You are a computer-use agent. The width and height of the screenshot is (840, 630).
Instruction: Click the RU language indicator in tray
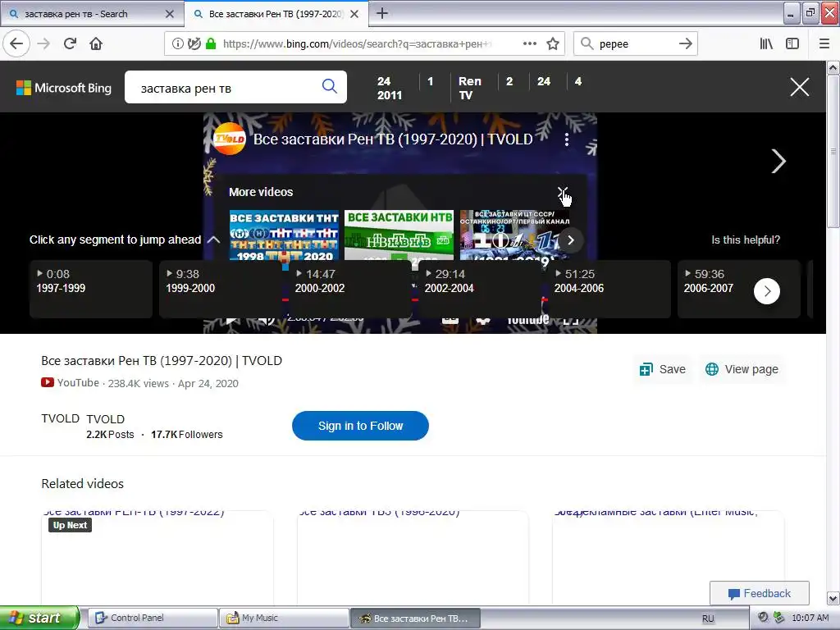pos(708,619)
